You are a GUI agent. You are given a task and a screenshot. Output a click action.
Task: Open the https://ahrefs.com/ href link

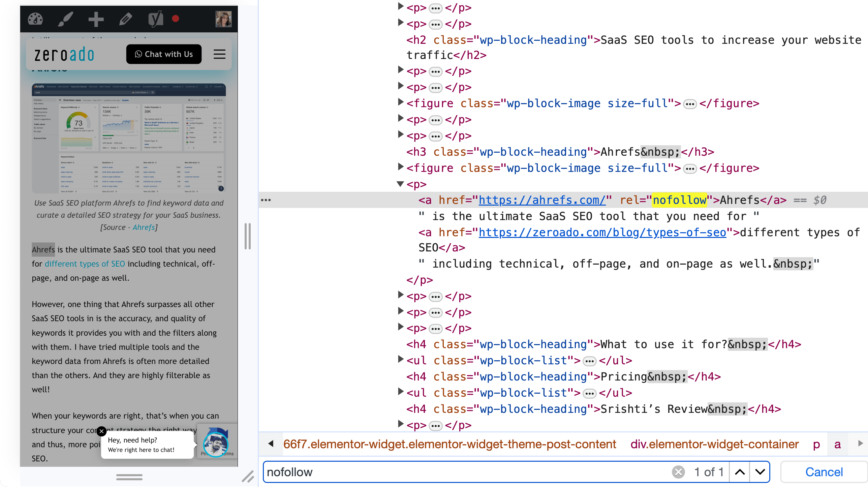(x=542, y=200)
